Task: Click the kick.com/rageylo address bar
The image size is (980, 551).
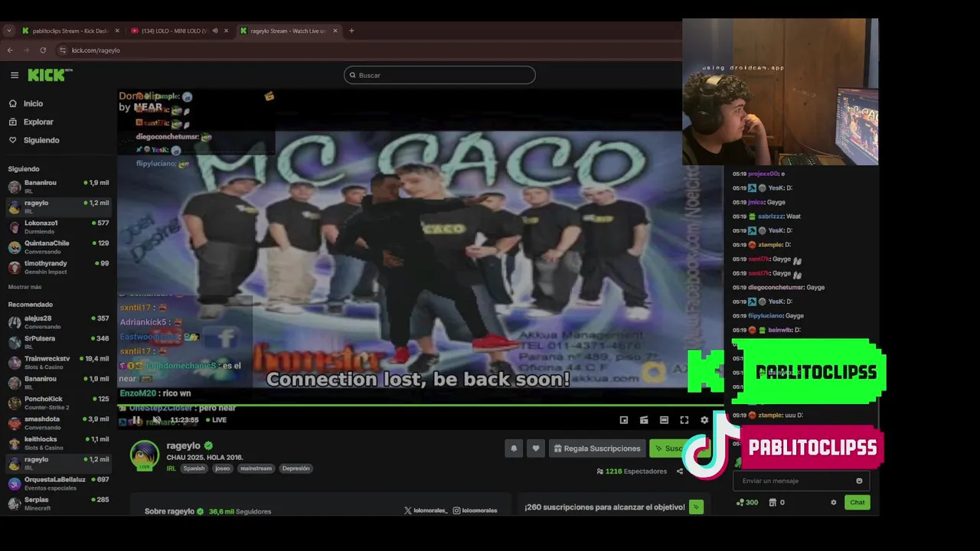Action: tap(96, 51)
